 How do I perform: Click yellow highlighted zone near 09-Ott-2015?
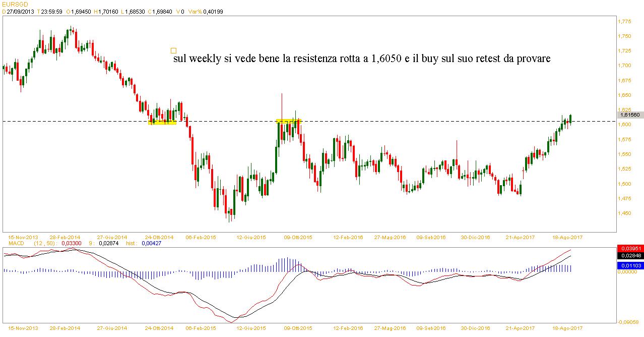tap(288, 121)
